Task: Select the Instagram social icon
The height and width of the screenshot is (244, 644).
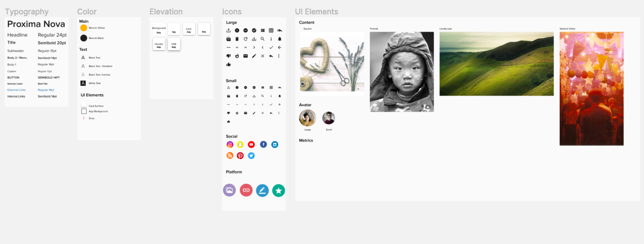Action: 230,144
